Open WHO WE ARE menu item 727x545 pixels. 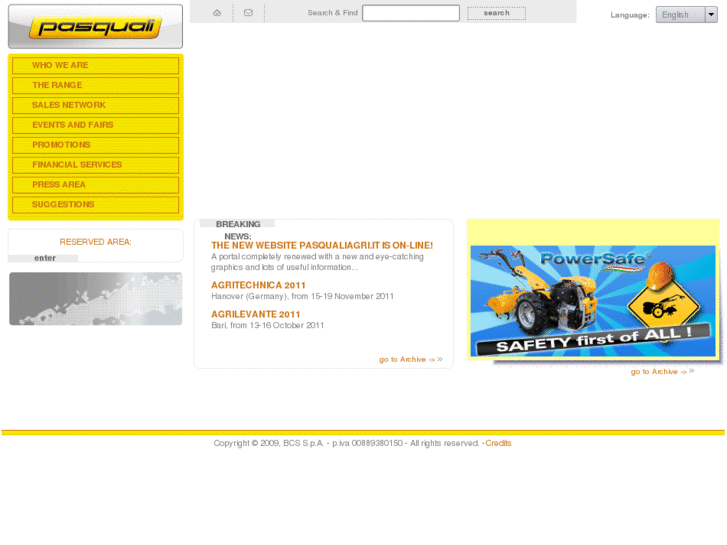click(96, 65)
